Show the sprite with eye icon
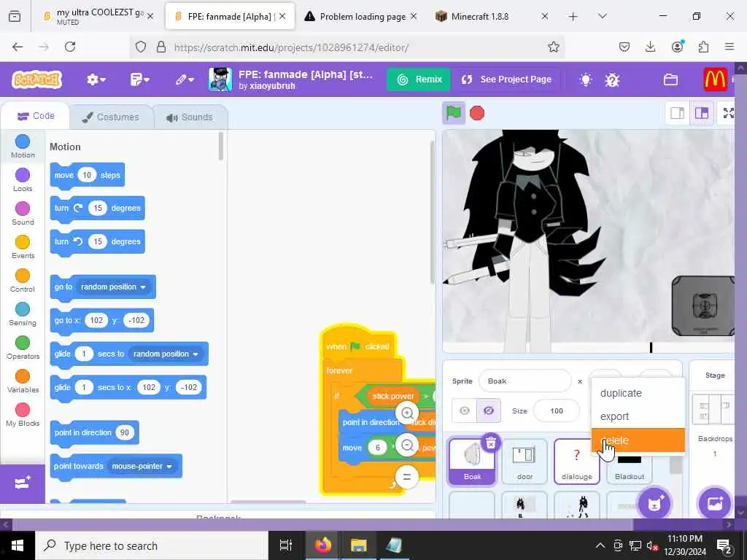This screenshot has height=560, width=747. 464,411
